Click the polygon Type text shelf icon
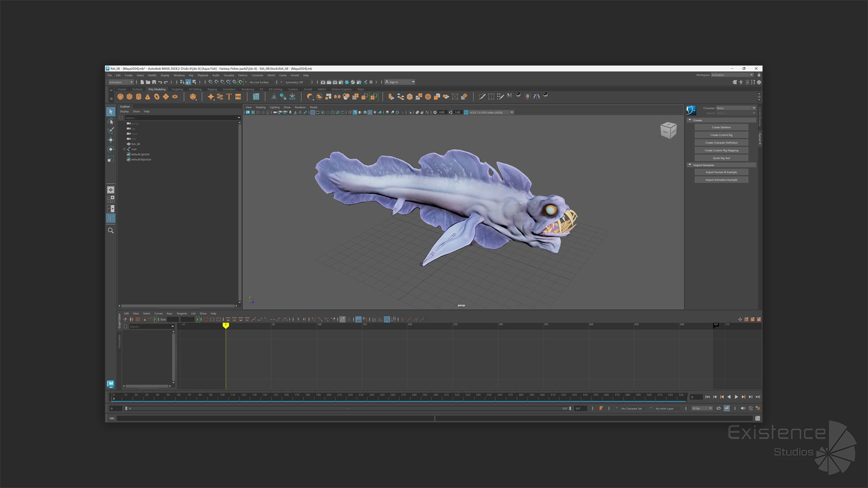The width and height of the screenshot is (868, 488). coord(229,97)
